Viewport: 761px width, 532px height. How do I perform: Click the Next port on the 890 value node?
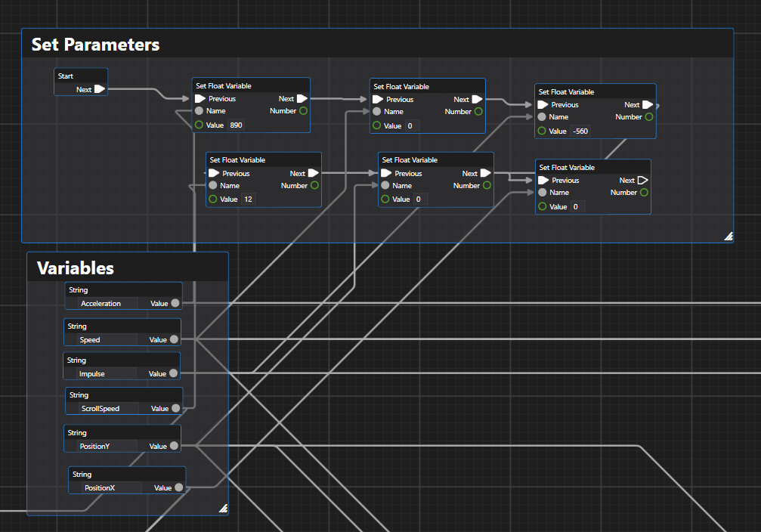point(302,98)
